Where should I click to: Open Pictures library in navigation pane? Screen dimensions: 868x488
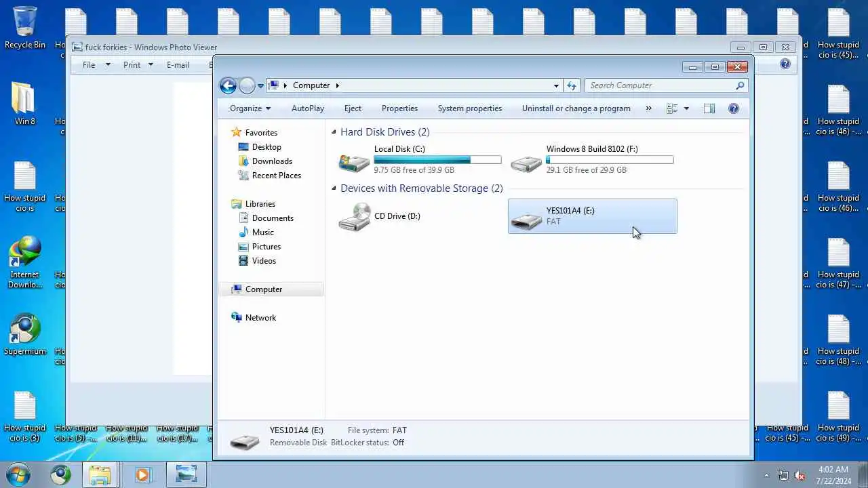[267, 247]
